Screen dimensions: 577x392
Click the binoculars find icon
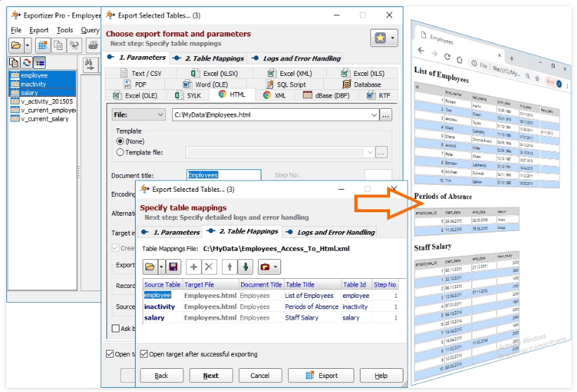(x=89, y=65)
